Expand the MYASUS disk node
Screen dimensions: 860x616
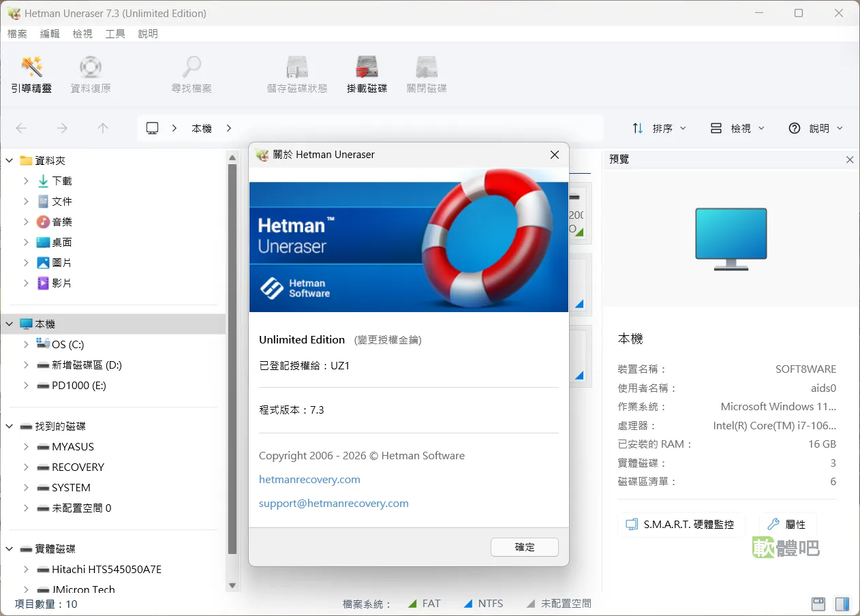click(x=26, y=447)
